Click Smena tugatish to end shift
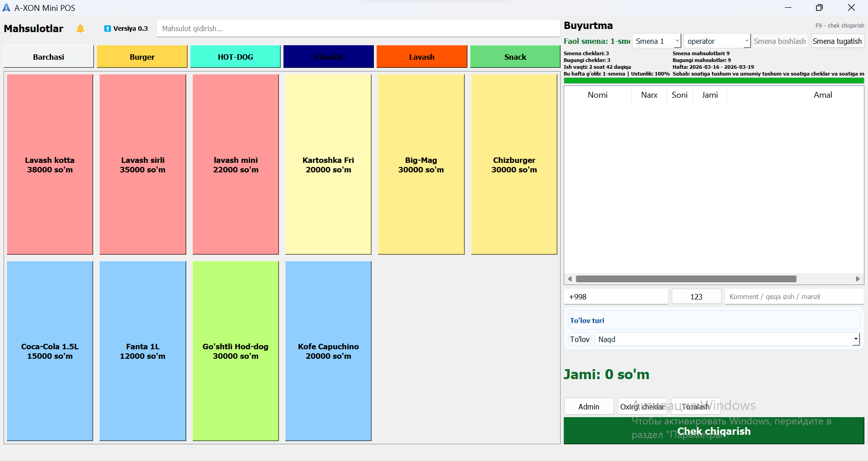The image size is (868, 461). click(837, 41)
